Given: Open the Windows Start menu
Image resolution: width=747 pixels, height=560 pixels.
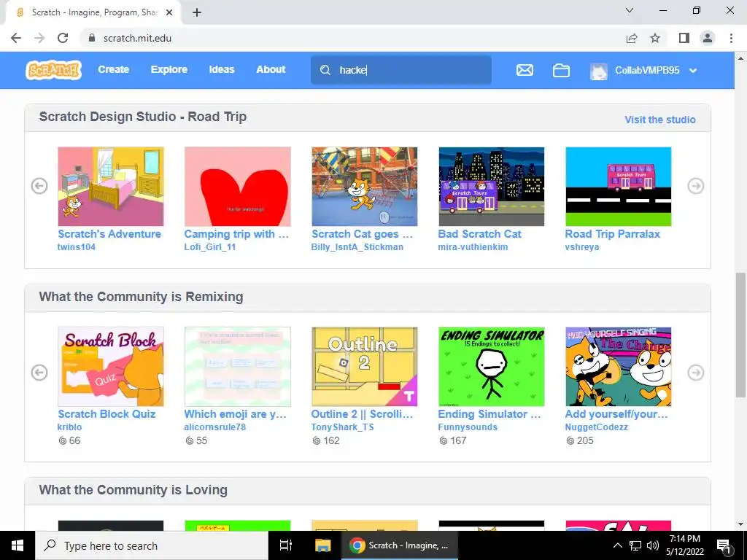Looking at the screenshot, I should tap(18, 545).
